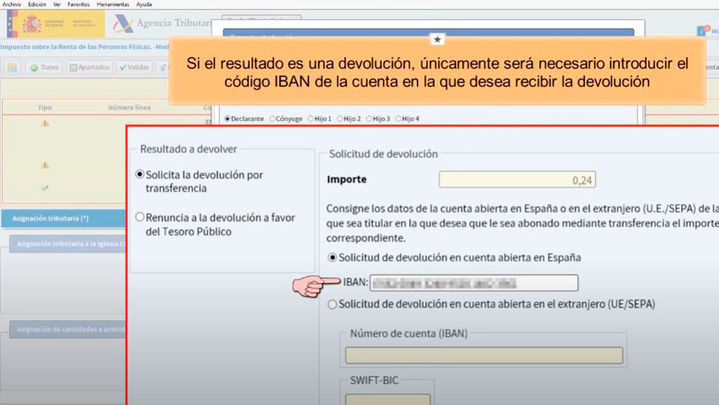719x405 pixels.
Task: Click the Validar checkmark button
Action: (x=135, y=67)
